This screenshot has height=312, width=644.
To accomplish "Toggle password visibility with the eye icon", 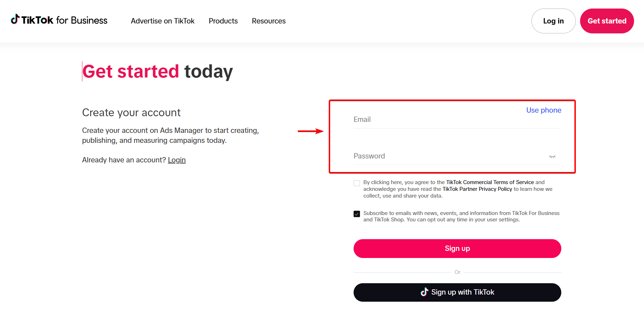I will tap(552, 156).
